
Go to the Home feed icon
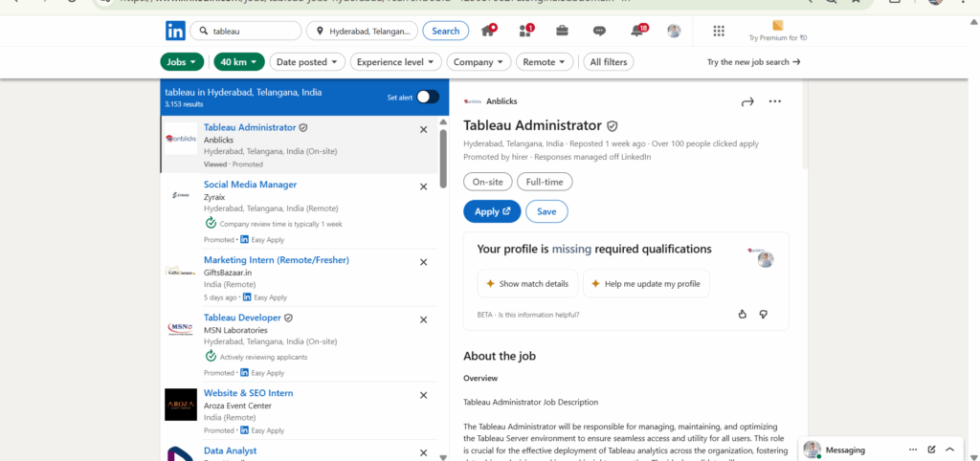point(489,31)
